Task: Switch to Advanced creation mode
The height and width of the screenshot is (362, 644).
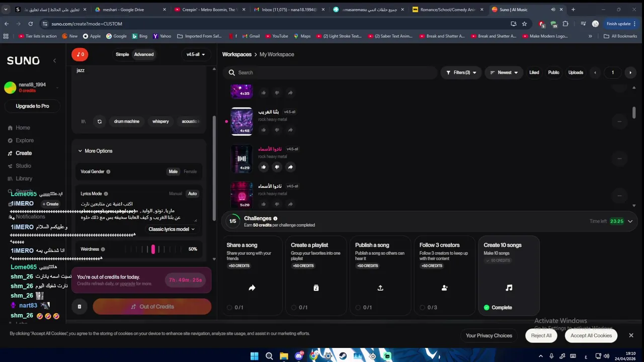Action: pos(144,54)
